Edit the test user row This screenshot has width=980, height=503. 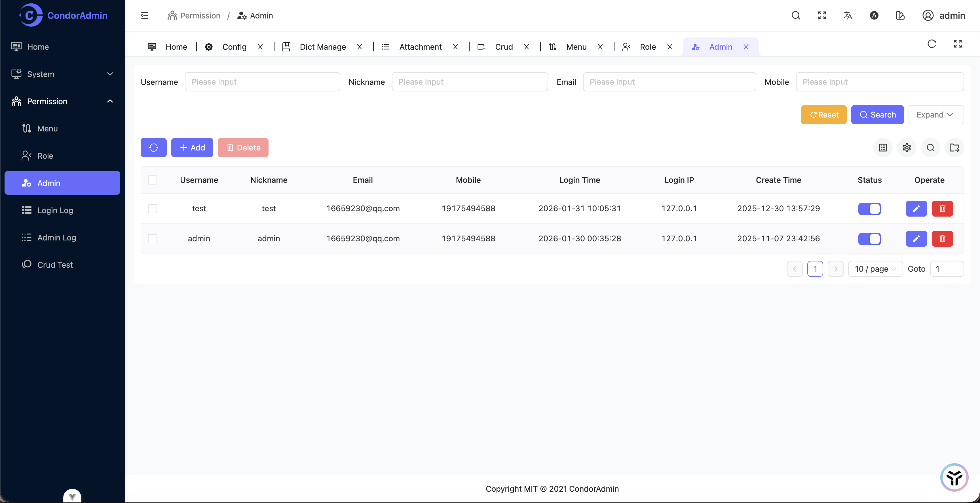916,209
